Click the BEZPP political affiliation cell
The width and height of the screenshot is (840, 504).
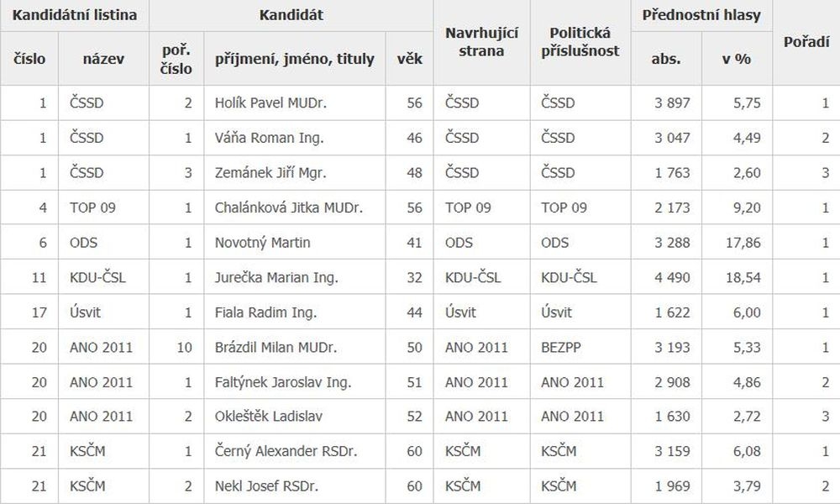pyautogui.click(x=580, y=347)
